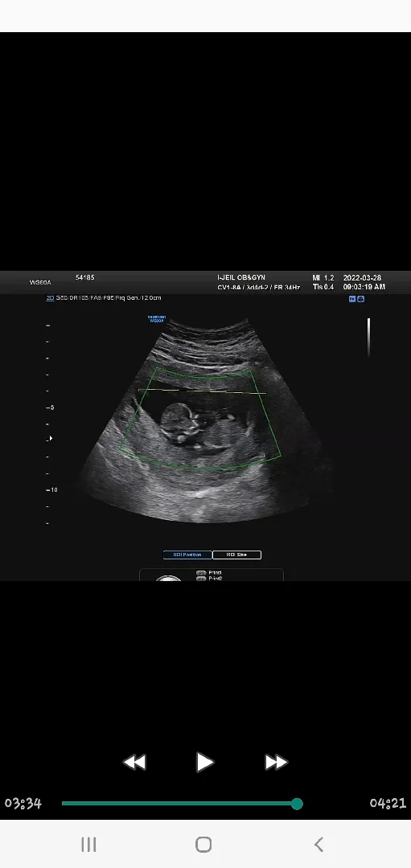Click the vertical gray-scale bar beside the scan
Viewport: 411px width, 868px height.
[x=368, y=337]
